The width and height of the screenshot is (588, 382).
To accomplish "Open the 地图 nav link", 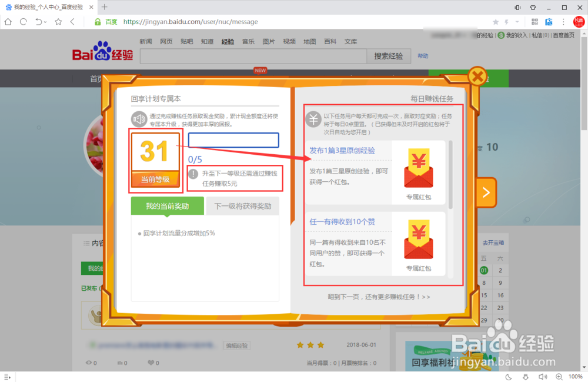I will (x=309, y=41).
